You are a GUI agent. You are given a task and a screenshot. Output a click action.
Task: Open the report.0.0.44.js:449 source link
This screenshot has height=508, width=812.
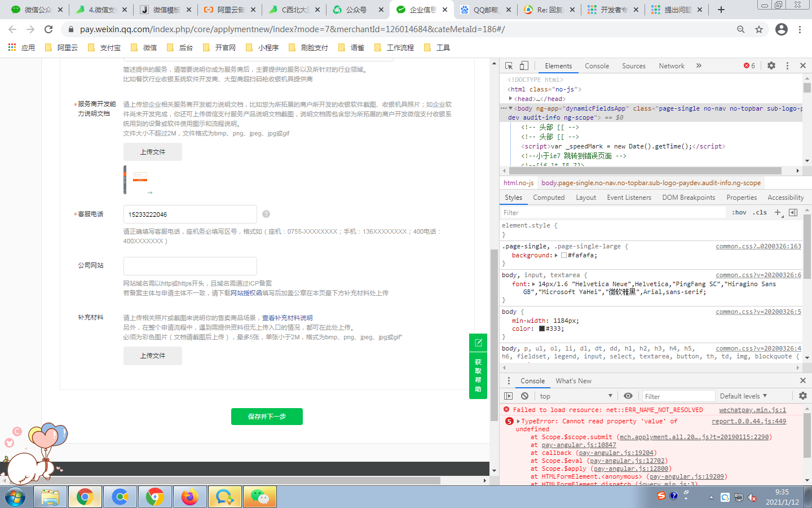749,421
